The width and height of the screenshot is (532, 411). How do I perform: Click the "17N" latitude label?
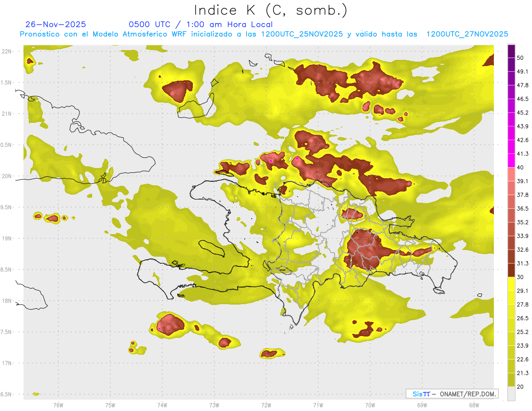coord(7,363)
